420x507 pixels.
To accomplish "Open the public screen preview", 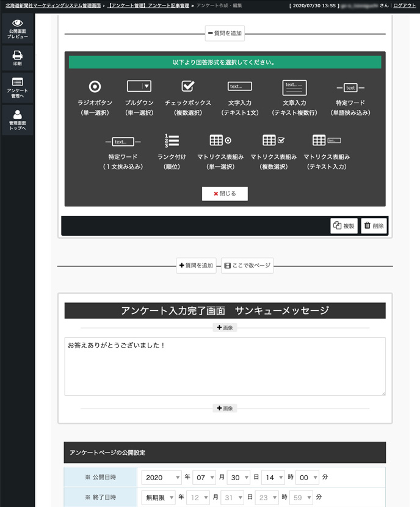I will point(18,29).
